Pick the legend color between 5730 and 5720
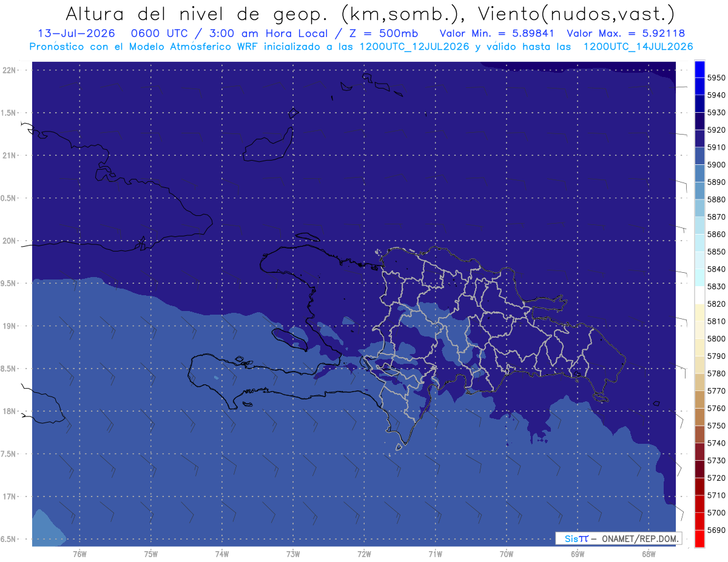Image resolution: width=728 pixels, height=562 pixels. coord(699,468)
